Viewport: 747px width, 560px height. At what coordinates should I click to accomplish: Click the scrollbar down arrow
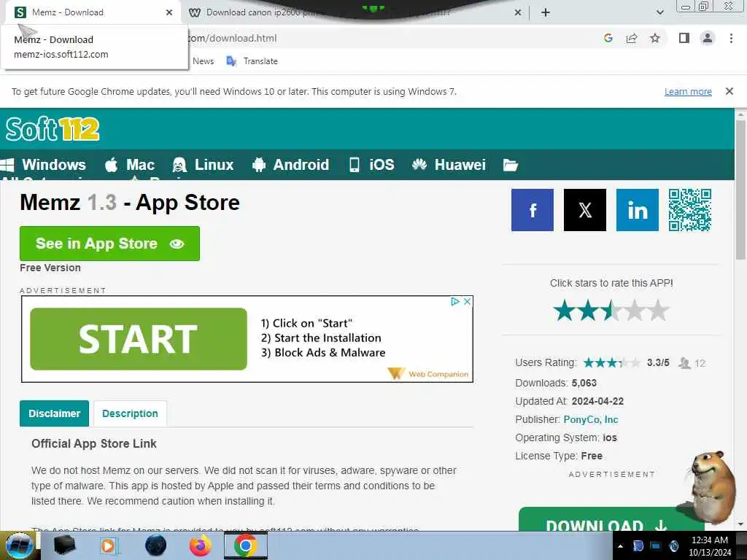740,524
